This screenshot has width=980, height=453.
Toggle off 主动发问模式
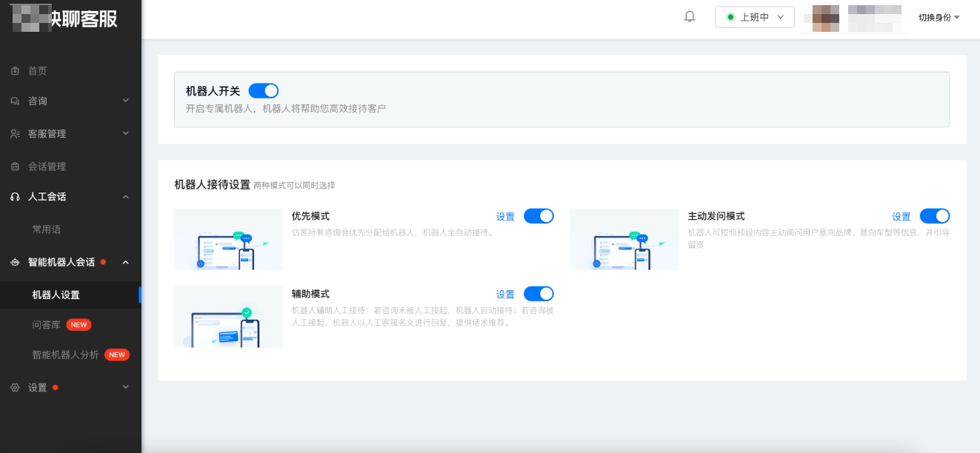point(936,215)
